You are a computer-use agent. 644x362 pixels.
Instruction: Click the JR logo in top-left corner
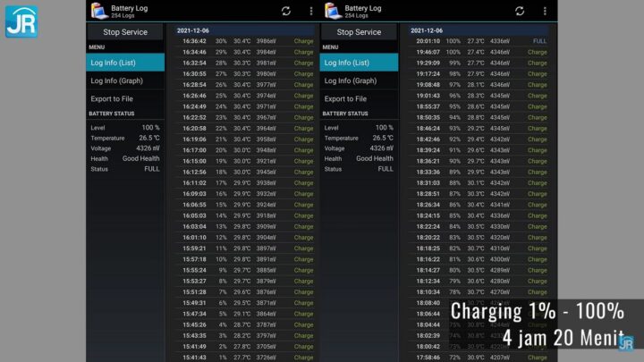point(21,21)
